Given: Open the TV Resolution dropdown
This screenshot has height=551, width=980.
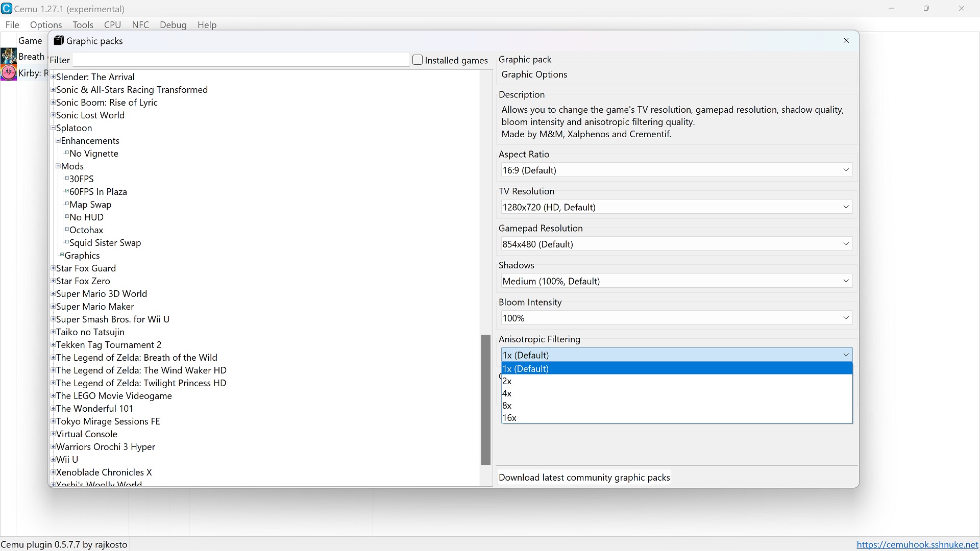Looking at the screenshot, I should tap(676, 207).
